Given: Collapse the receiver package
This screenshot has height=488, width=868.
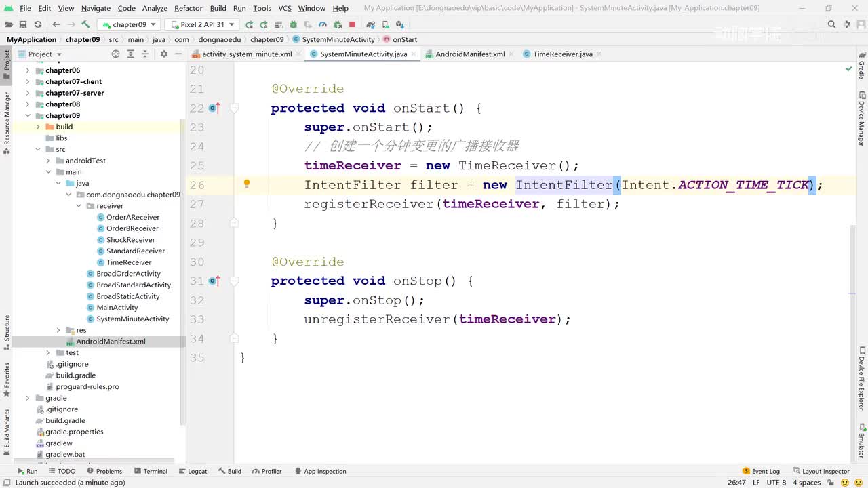Looking at the screenshot, I should tap(79, 206).
